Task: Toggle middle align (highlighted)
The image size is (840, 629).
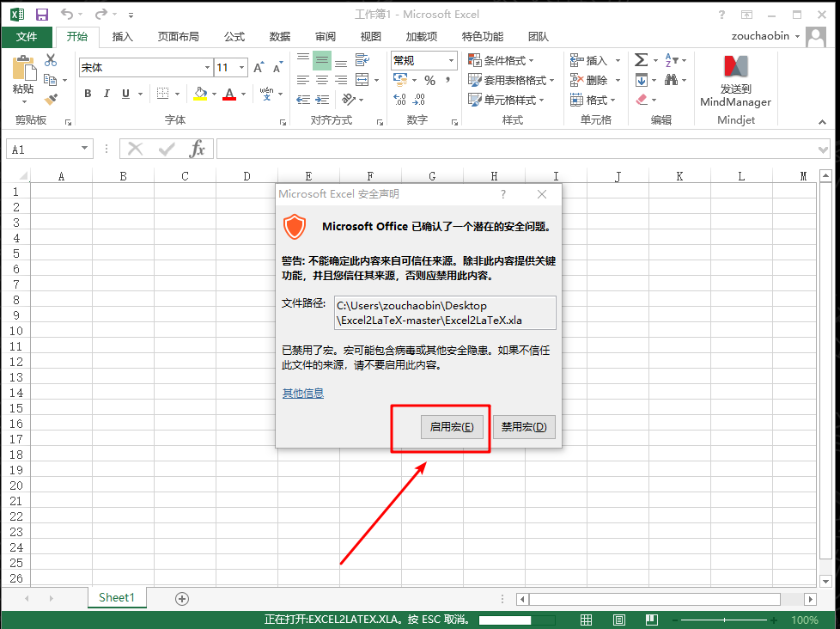Action: click(322, 60)
